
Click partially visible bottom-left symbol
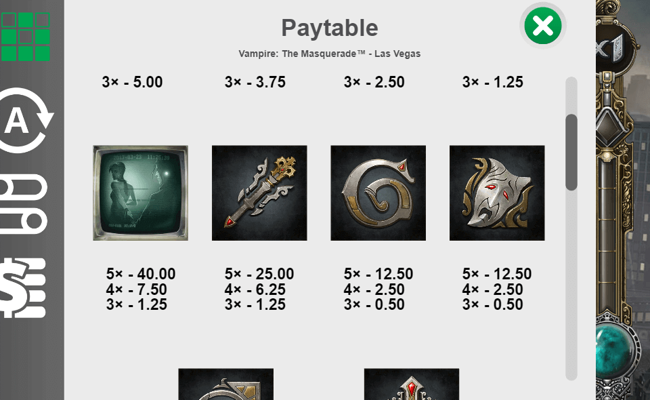[x=226, y=385]
